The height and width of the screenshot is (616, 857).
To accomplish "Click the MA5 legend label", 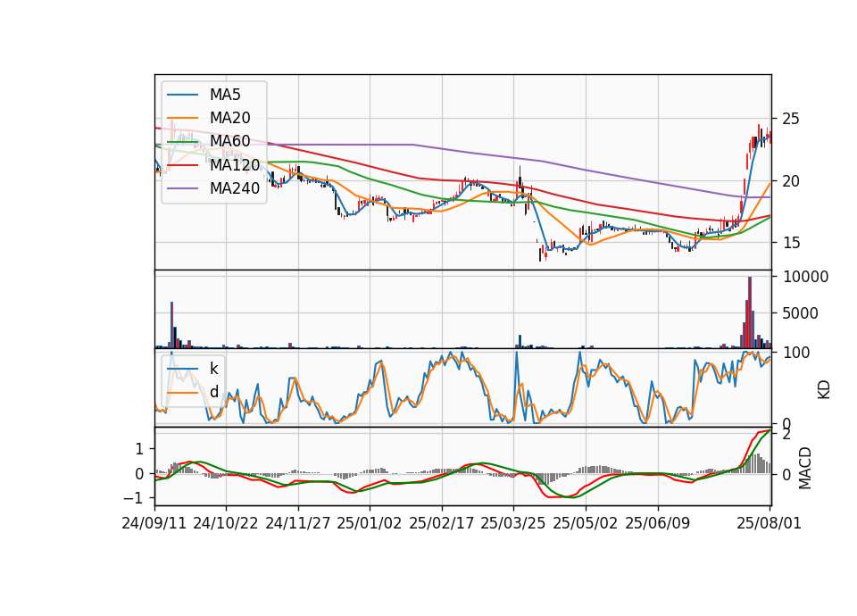I will pyautogui.click(x=225, y=95).
